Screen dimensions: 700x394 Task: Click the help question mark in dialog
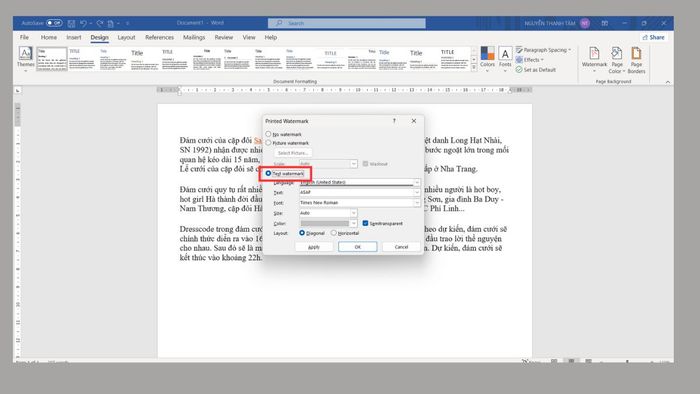[x=394, y=121]
